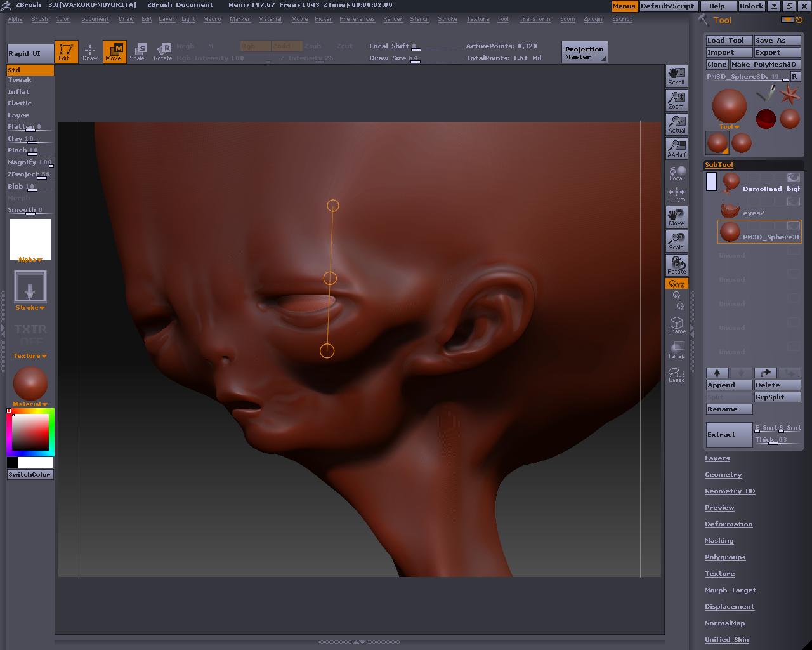Select the Move mode icon in top shelf
Image resolution: width=812 pixels, height=650 pixels.
click(114, 52)
